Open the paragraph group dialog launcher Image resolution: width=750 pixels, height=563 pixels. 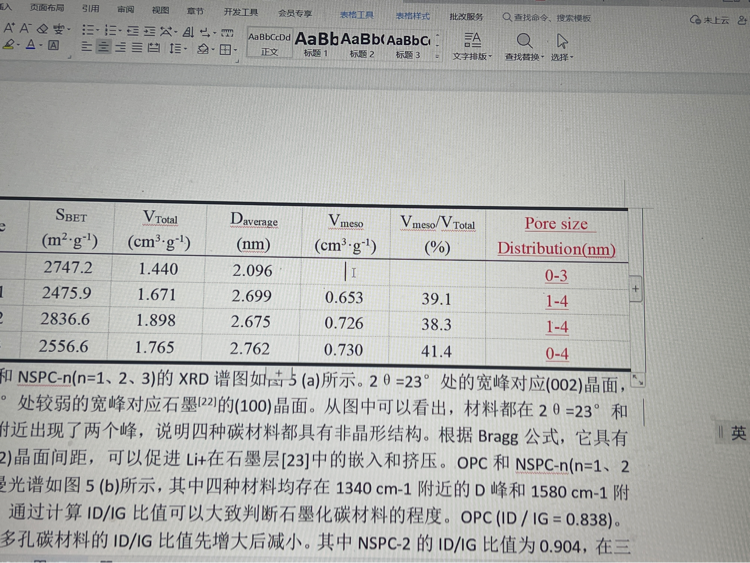237,61
